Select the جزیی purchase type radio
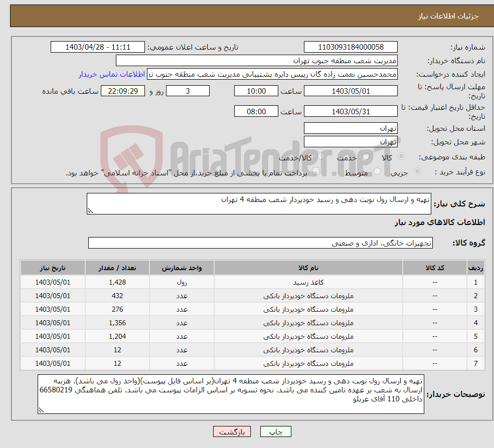The width and height of the screenshot is (494, 448). pos(417,171)
